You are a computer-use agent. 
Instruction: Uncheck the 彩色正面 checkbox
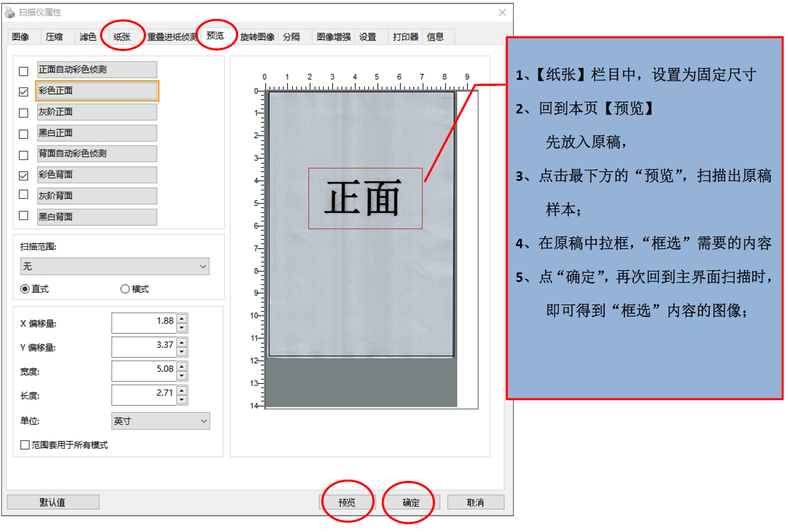pos(24,92)
